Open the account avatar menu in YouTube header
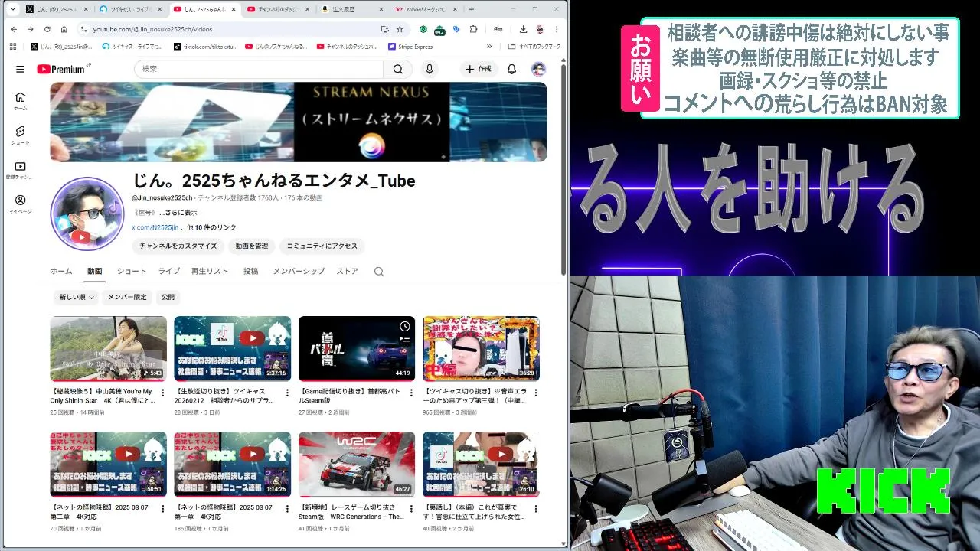The width and height of the screenshot is (980, 551). click(x=538, y=69)
